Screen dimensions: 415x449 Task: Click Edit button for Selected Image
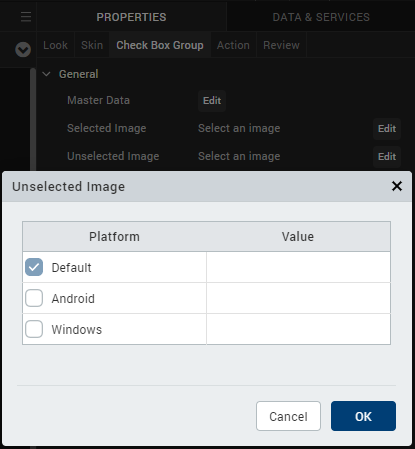(x=387, y=129)
